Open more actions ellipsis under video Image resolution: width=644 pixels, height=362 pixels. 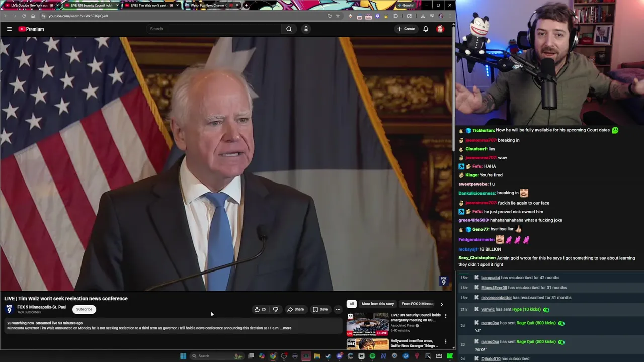(x=338, y=309)
